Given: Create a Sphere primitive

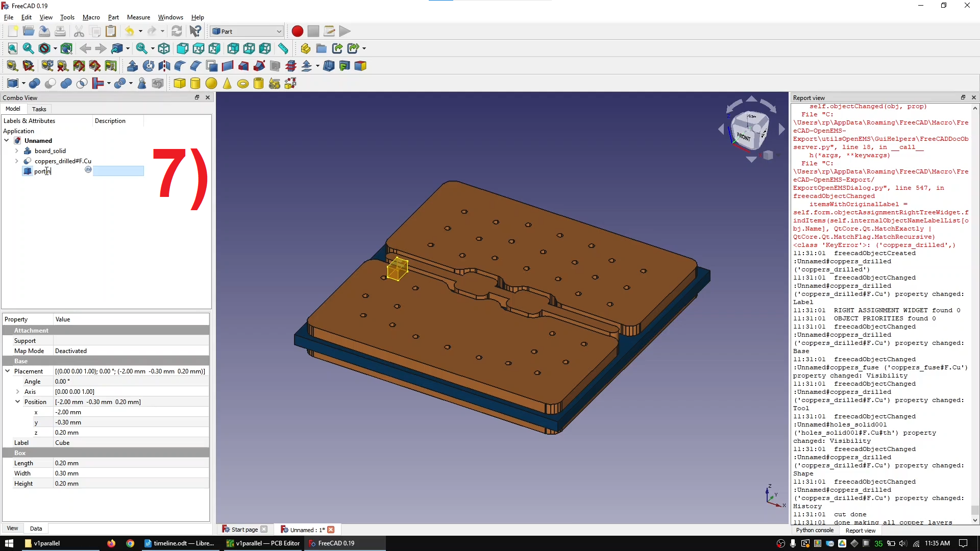Looking at the screenshot, I should (x=211, y=83).
